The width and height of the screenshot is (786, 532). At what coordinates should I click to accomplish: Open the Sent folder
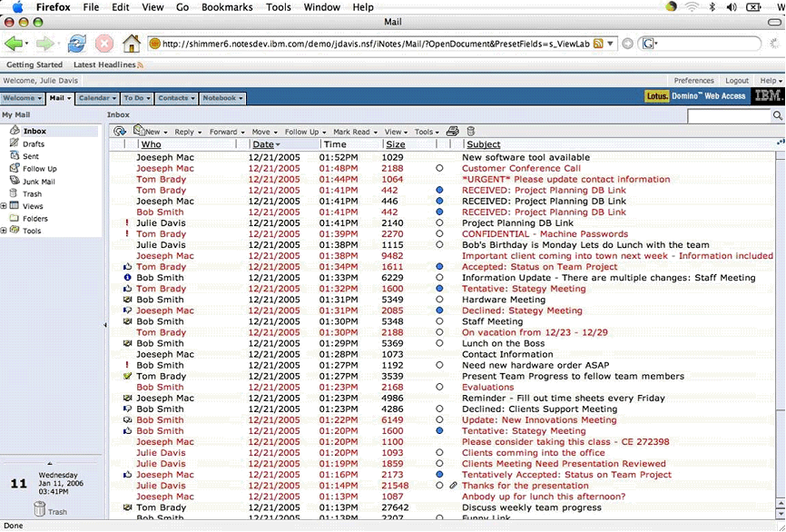pyautogui.click(x=31, y=156)
